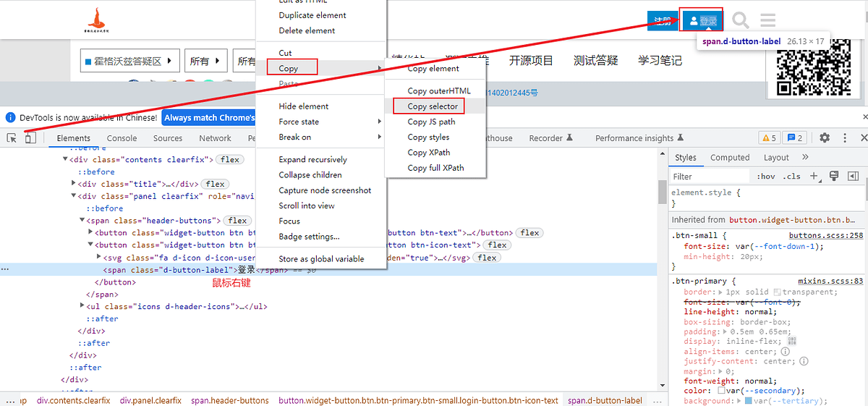Image resolution: width=868 pixels, height=406 pixels.
Task: Open the warnings counter showing 5
Action: 769,138
